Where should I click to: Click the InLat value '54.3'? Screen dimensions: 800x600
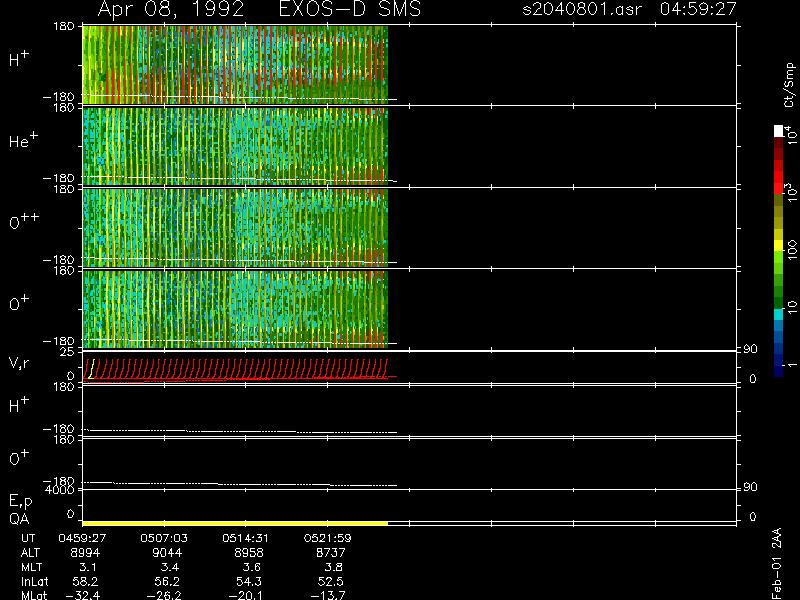point(248,581)
